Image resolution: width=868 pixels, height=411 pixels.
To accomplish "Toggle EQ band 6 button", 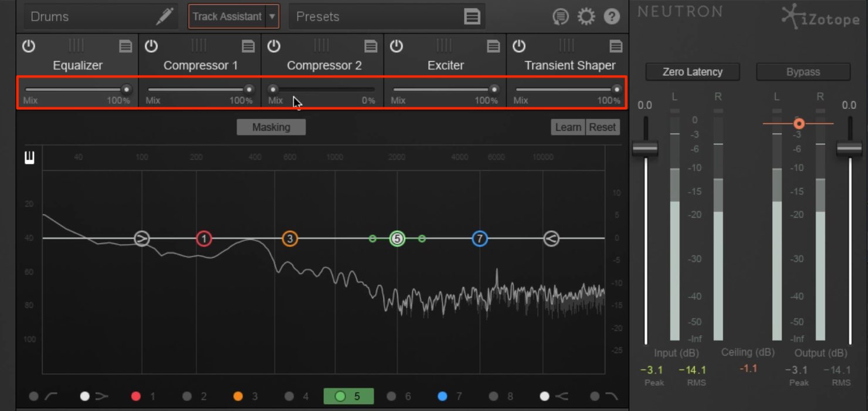I will pos(400,396).
